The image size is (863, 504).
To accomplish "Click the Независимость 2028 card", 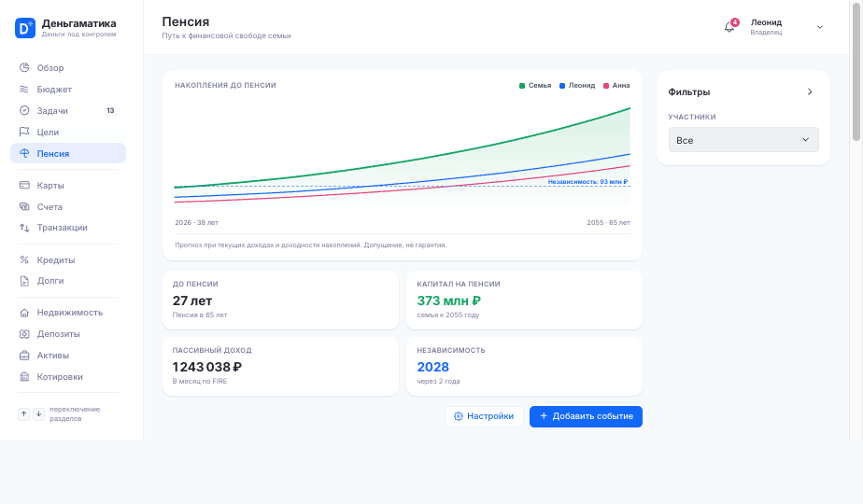I will pos(524,366).
